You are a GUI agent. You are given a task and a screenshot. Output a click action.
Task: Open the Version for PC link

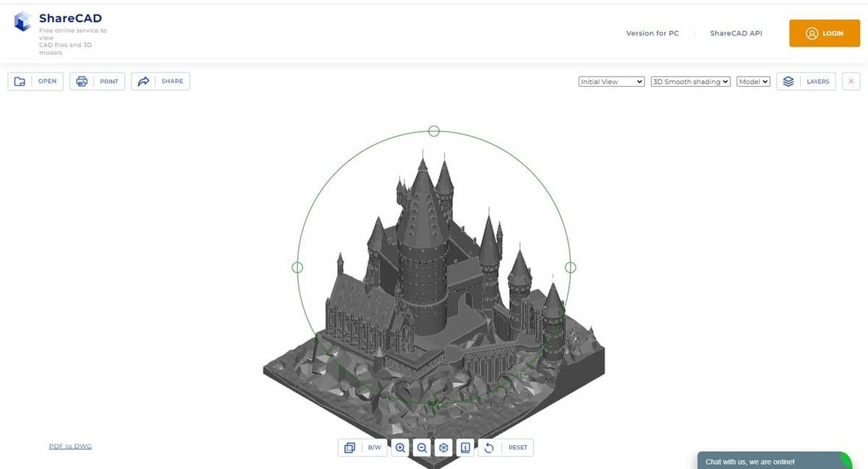coord(652,33)
